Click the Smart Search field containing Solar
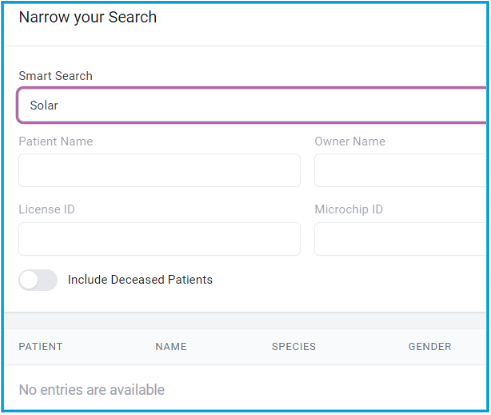 pos(252,105)
